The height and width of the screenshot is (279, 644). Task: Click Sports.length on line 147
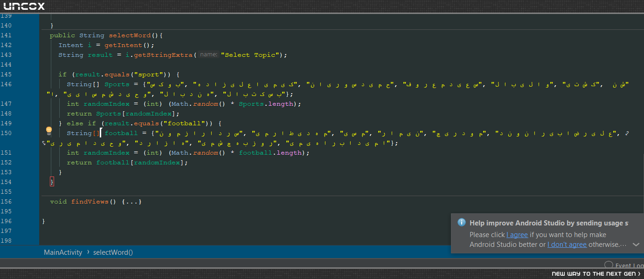(x=266, y=104)
